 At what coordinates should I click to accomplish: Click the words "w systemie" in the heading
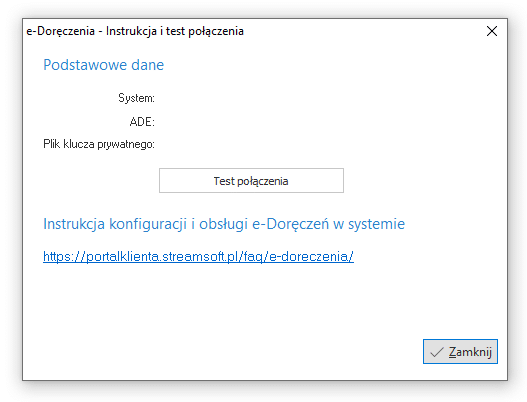(369, 224)
